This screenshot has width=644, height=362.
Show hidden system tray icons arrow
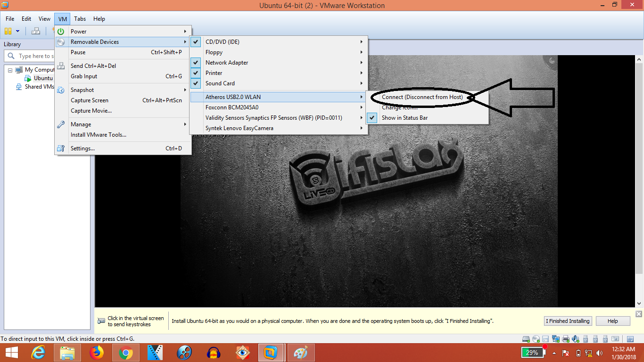pos(554,353)
